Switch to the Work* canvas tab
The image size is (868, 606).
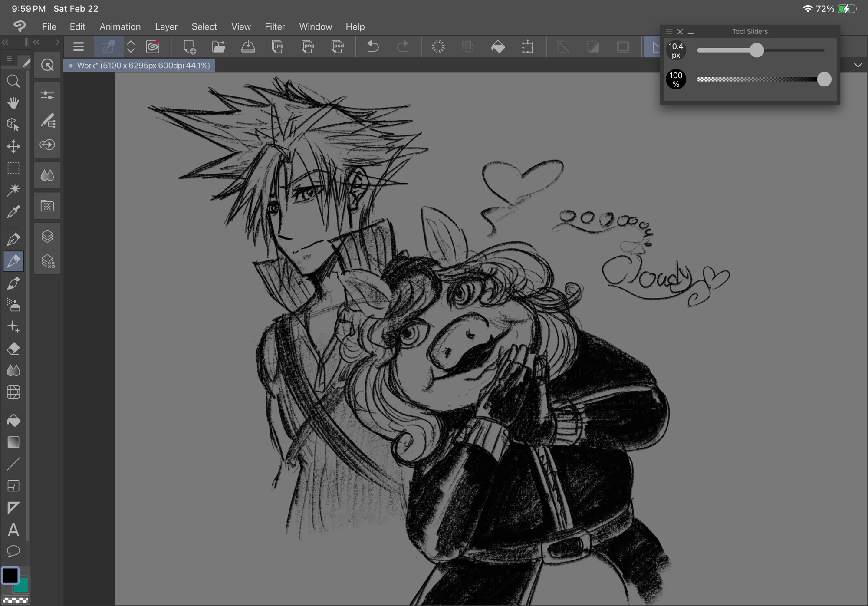139,66
